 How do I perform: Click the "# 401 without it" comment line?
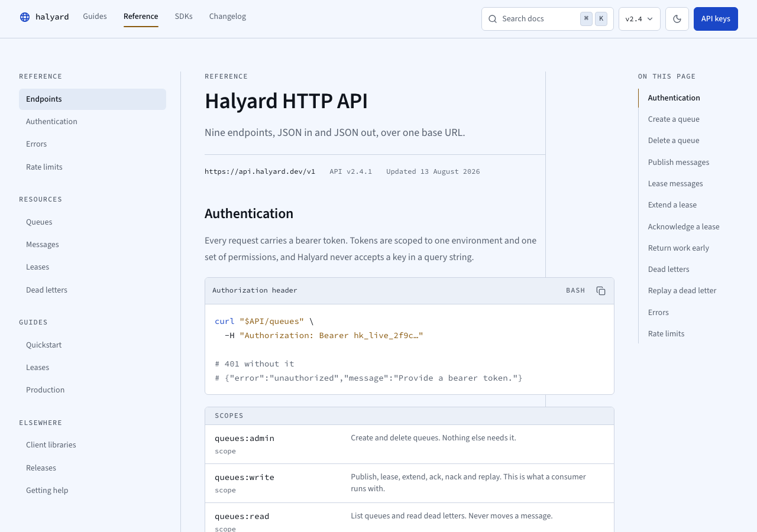click(x=254, y=364)
